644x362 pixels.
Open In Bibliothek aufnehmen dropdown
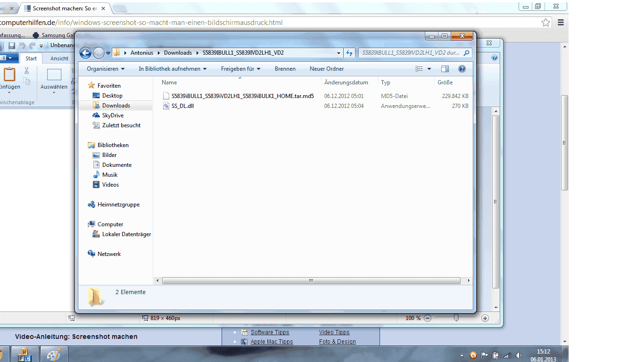point(173,69)
